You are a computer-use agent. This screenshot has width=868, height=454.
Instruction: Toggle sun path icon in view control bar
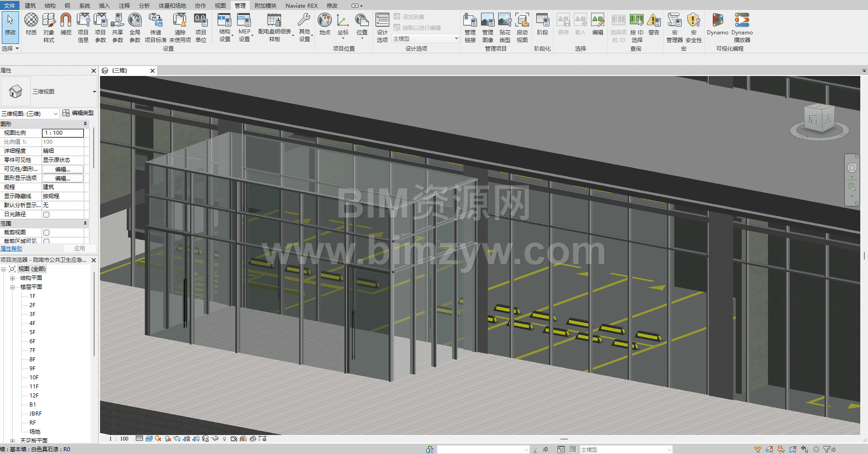click(x=158, y=439)
